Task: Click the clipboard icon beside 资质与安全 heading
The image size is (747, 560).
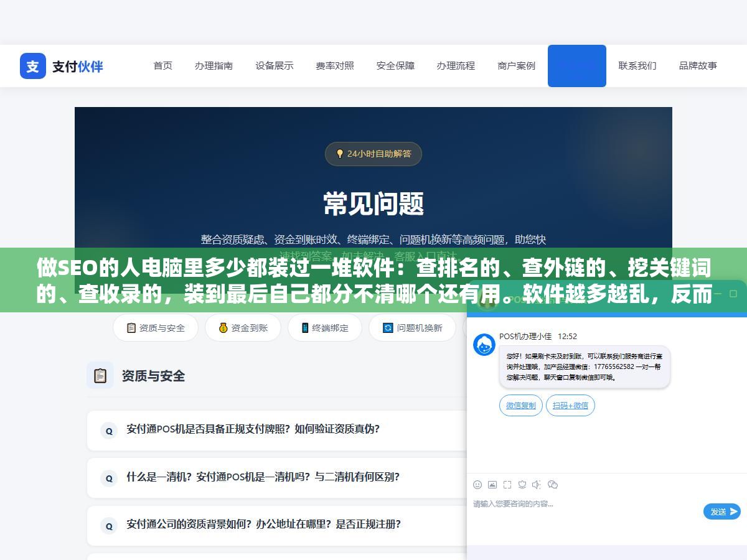Action: pos(100,376)
